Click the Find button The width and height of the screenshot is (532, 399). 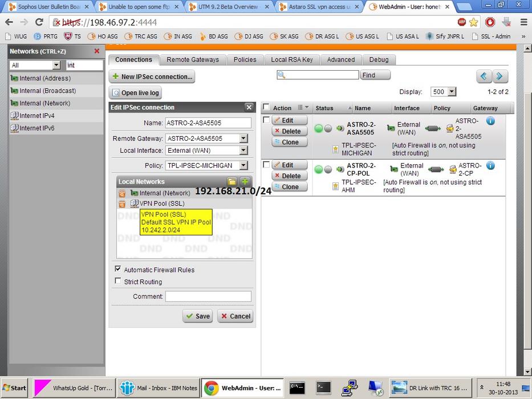tap(375, 75)
